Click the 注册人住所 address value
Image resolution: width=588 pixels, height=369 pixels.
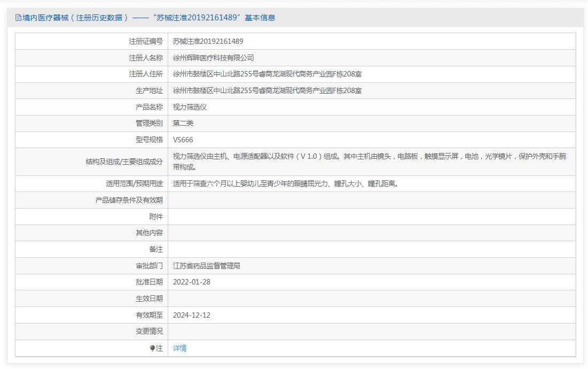click(267, 74)
